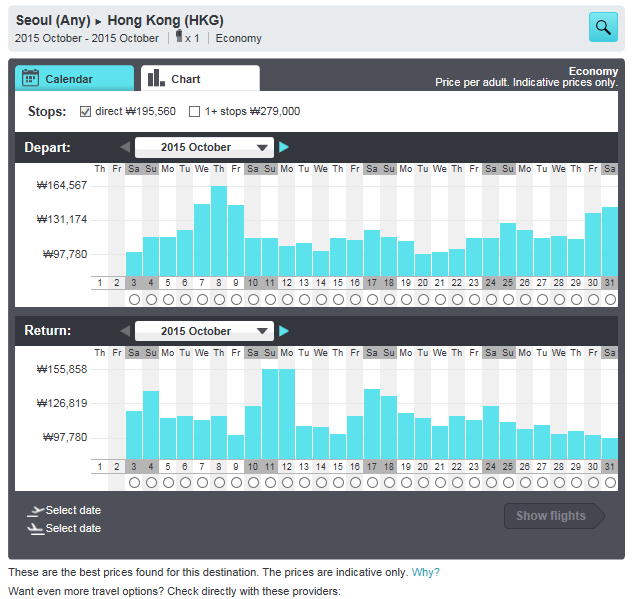Switch to the Chart tab

200,79
